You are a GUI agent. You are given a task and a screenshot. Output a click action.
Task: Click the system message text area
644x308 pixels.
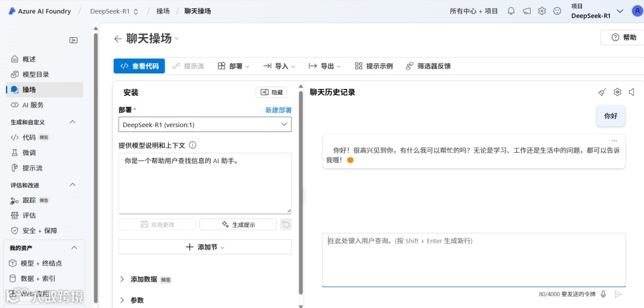[x=205, y=183]
